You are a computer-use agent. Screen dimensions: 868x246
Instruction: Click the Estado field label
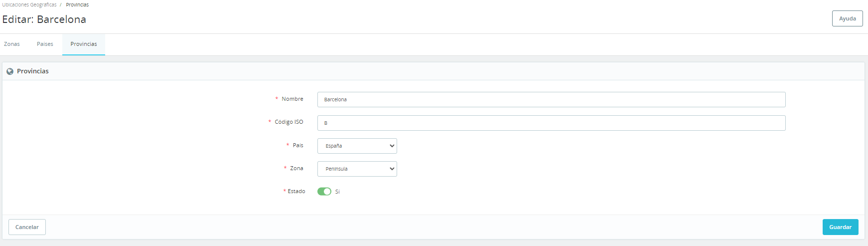296,191
